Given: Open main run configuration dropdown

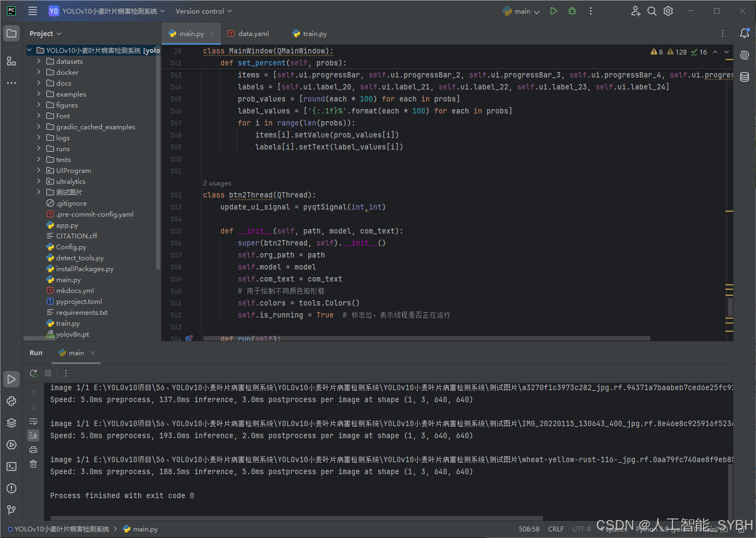Looking at the screenshot, I should [x=521, y=11].
